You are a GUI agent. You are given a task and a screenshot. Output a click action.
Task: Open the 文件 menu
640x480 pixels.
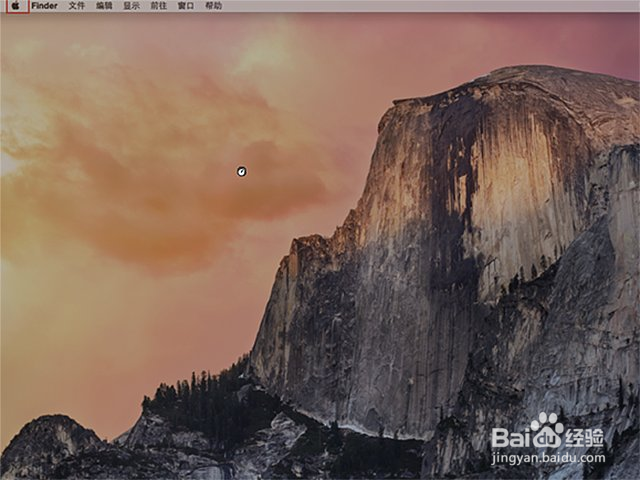(x=77, y=6)
